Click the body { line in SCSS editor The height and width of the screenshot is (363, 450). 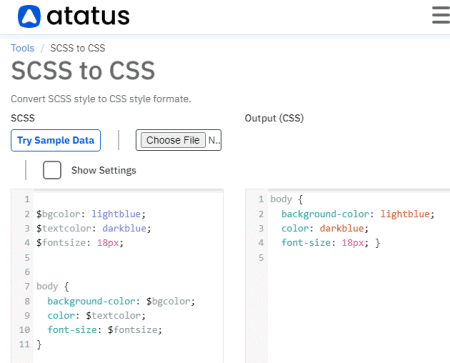click(53, 286)
